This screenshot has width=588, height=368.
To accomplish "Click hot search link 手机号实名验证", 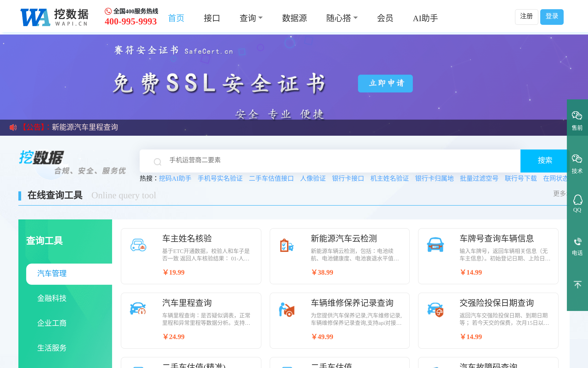I will pyautogui.click(x=220, y=178).
